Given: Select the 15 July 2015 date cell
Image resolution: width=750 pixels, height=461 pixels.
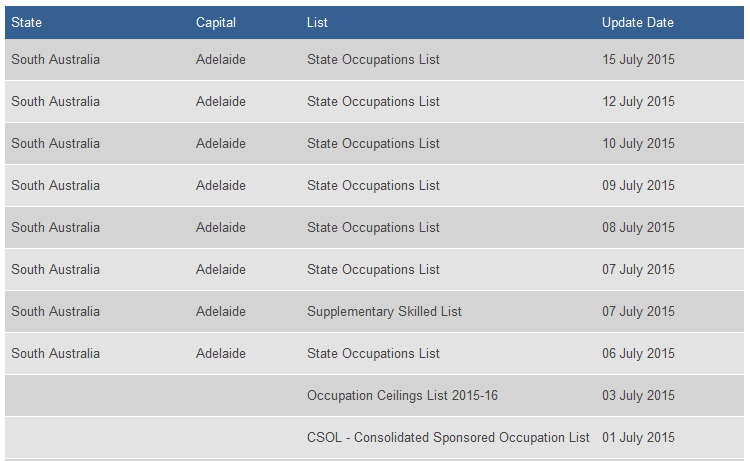Looking at the screenshot, I should [x=638, y=59].
